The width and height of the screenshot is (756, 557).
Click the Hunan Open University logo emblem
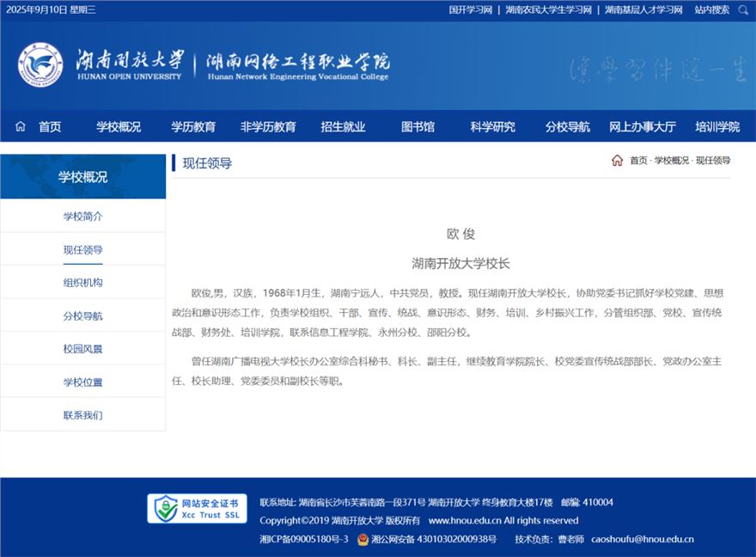click(40, 64)
